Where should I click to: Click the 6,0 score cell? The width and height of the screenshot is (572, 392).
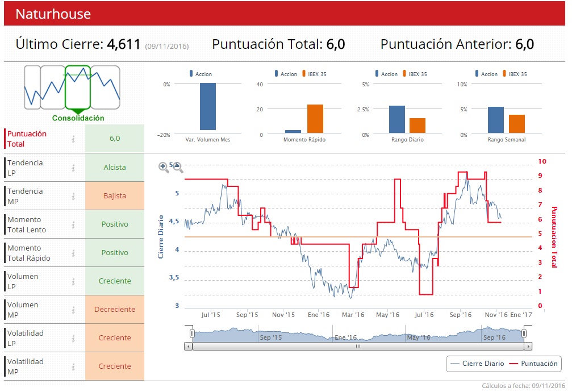tap(115, 138)
